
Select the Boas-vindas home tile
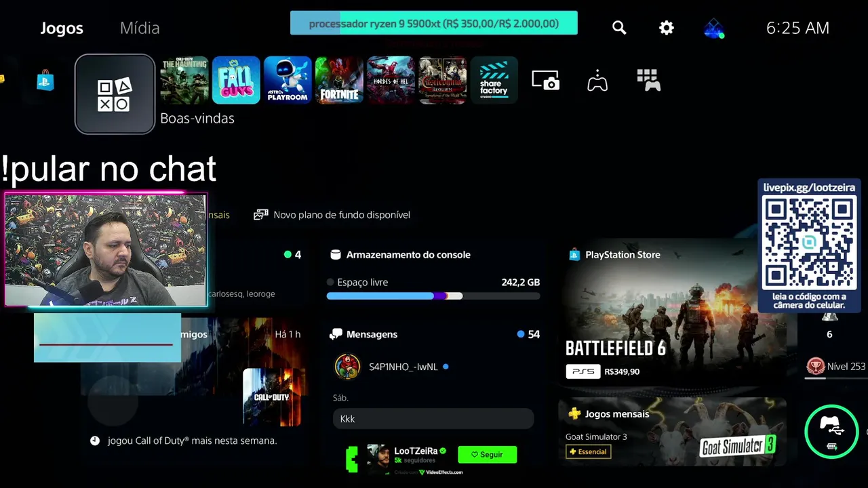click(x=115, y=94)
